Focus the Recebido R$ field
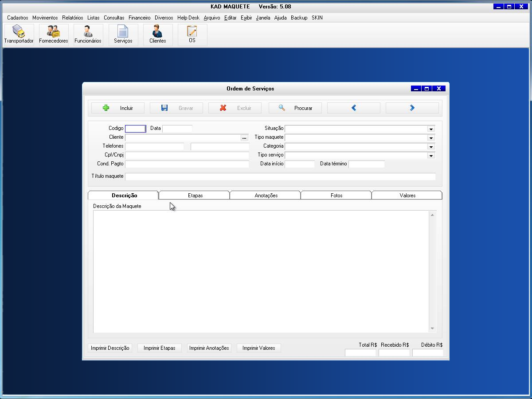Screen dimensions: 532x399 click(x=394, y=353)
